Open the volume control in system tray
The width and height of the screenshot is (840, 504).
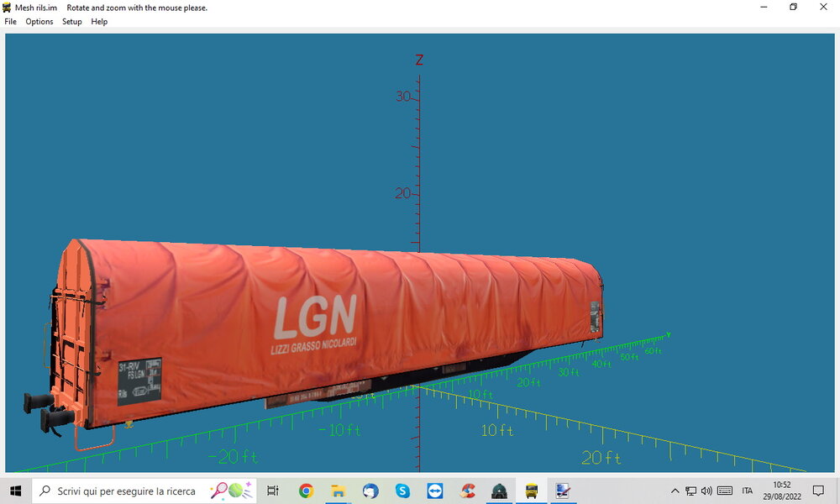point(706,491)
